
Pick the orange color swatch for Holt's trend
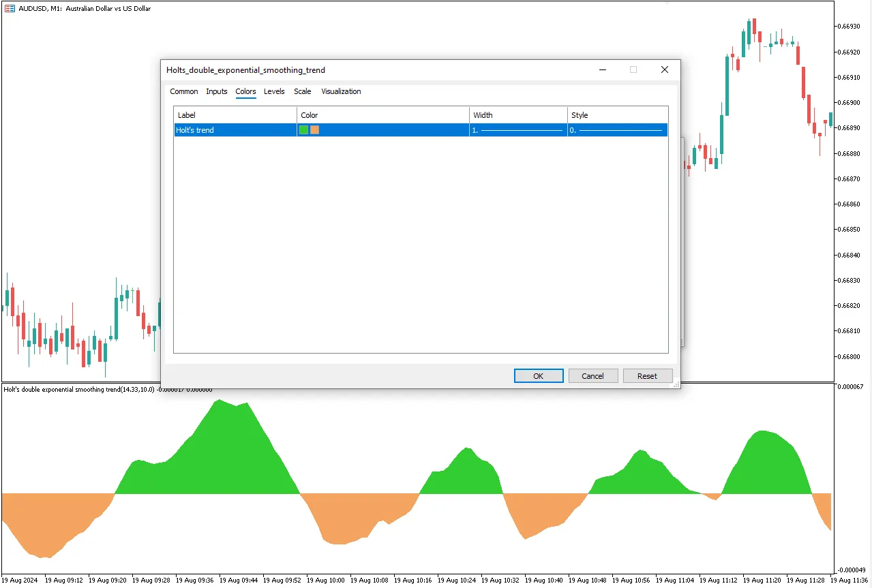(315, 130)
